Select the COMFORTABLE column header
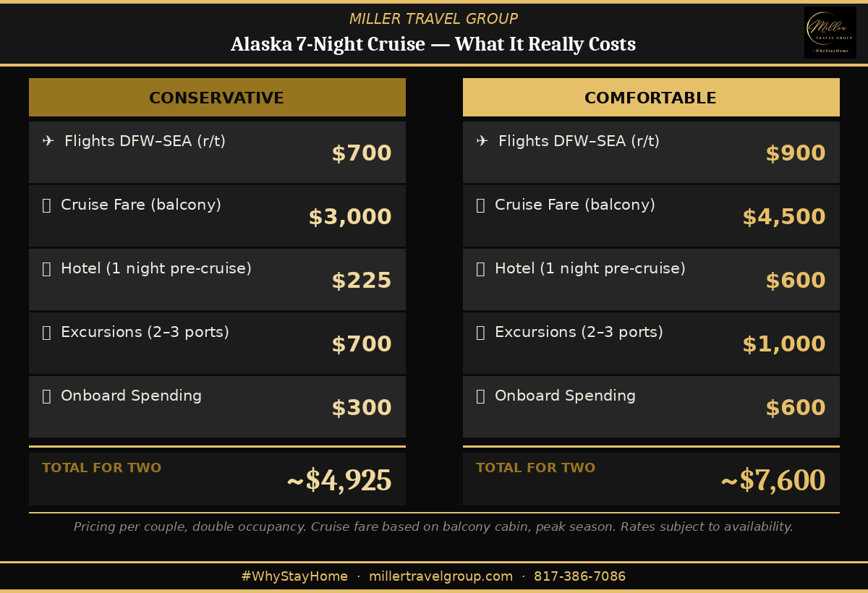Viewport: 868px width, 593px height. click(651, 98)
